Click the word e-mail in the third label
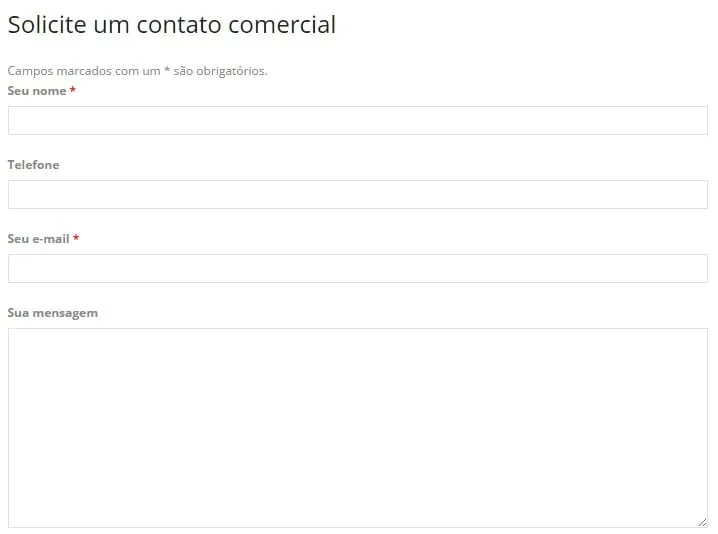 51,239
